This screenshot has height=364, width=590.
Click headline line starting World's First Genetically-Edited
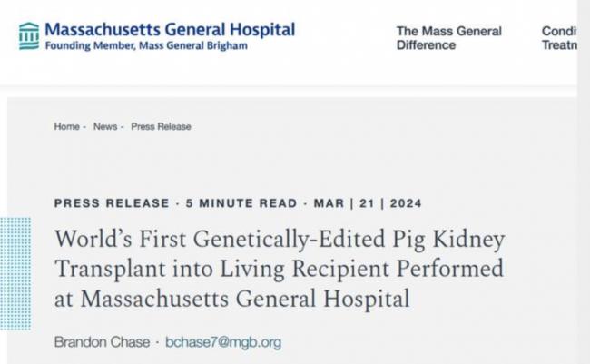click(x=280, y=241)
